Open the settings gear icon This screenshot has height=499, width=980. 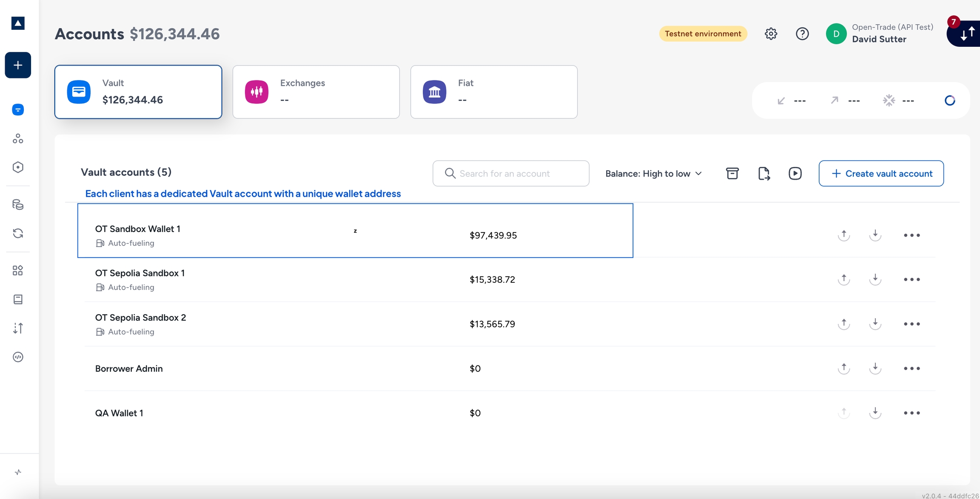click(x=771, y=34)
